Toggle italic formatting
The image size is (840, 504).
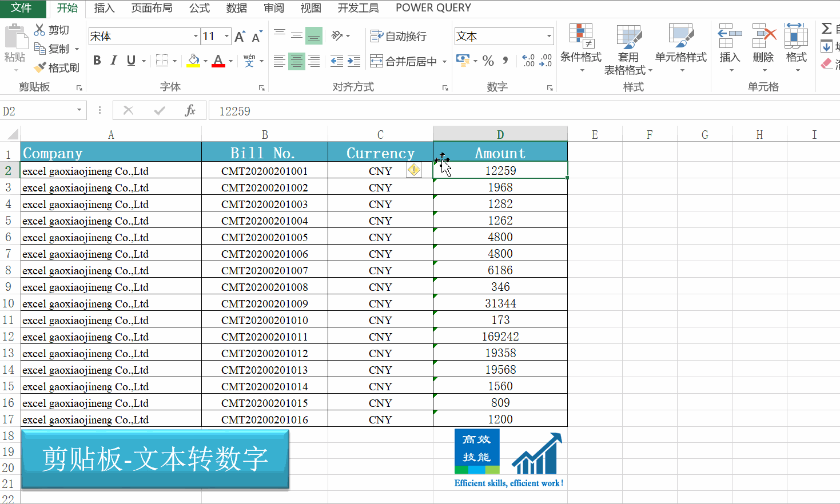tap(114, 61)
